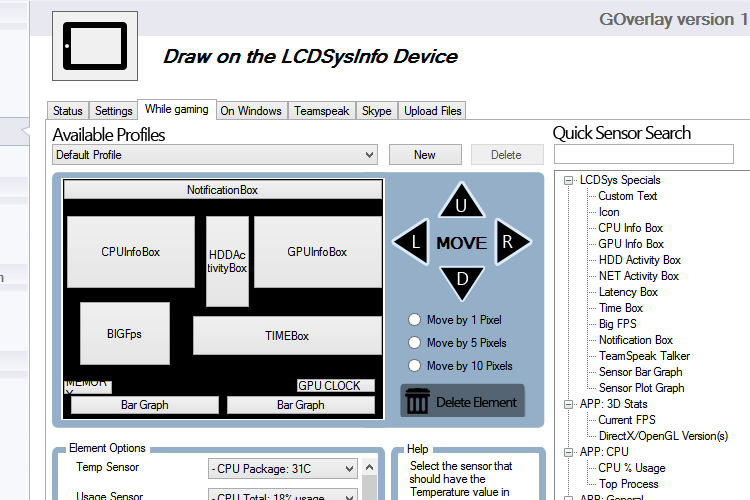The height and width of the screenshot is (500, 750).
Task: Collapse the APP: CPU tree node
Action: point(568,452)
